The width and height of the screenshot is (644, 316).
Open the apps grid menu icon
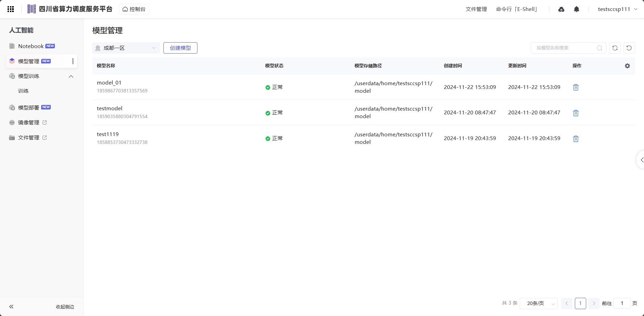click(x=11, y=9)
